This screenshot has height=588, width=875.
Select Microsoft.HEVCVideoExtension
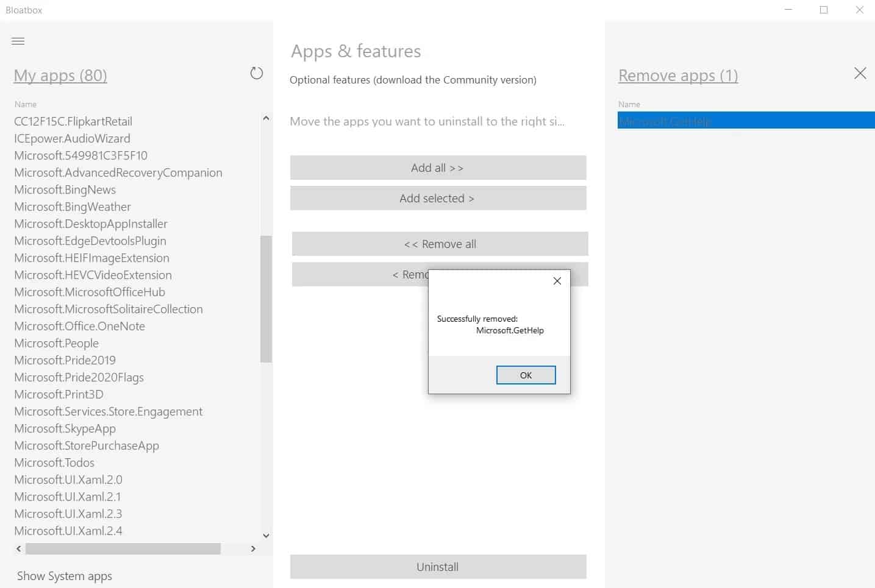93,275
